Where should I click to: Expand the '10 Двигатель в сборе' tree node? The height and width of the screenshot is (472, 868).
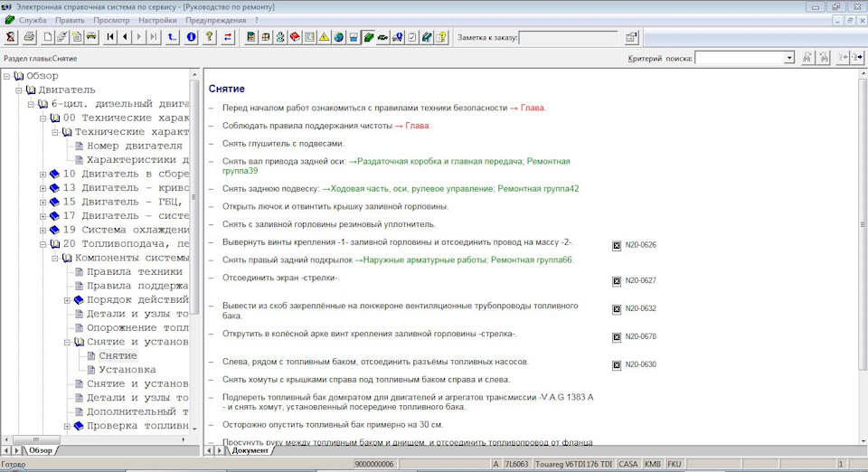pos(42,174)
